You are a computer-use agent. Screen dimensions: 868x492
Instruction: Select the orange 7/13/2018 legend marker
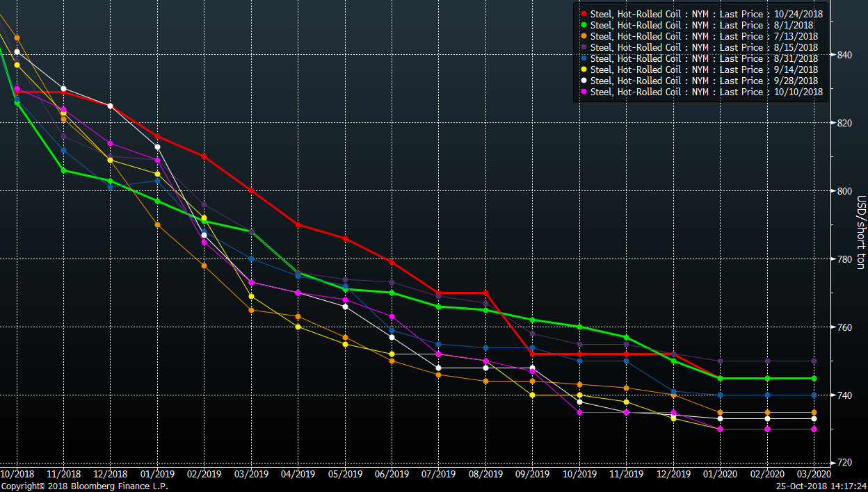tap(583, 36)
